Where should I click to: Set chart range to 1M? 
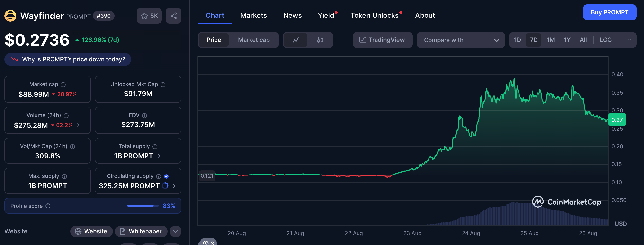click(551, 40)
